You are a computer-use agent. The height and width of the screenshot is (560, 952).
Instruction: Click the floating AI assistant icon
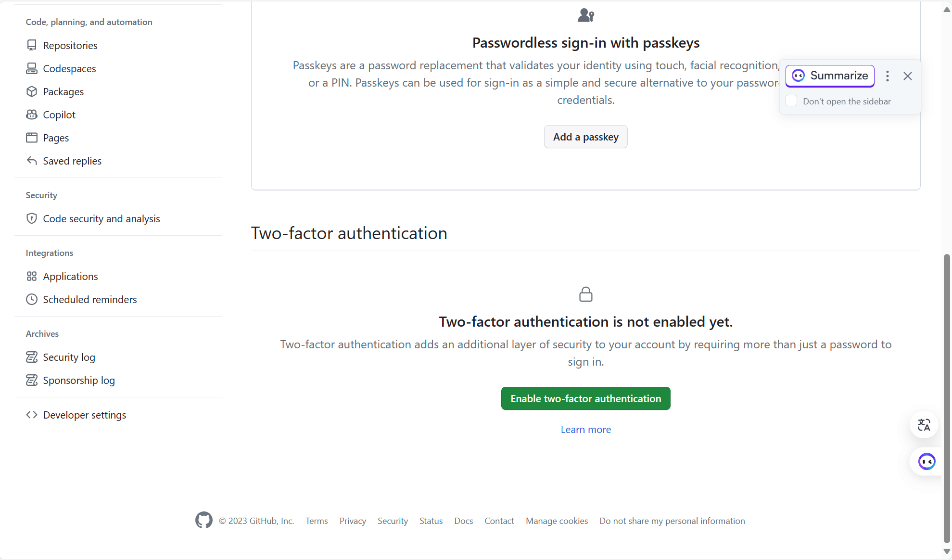[927, 462]
